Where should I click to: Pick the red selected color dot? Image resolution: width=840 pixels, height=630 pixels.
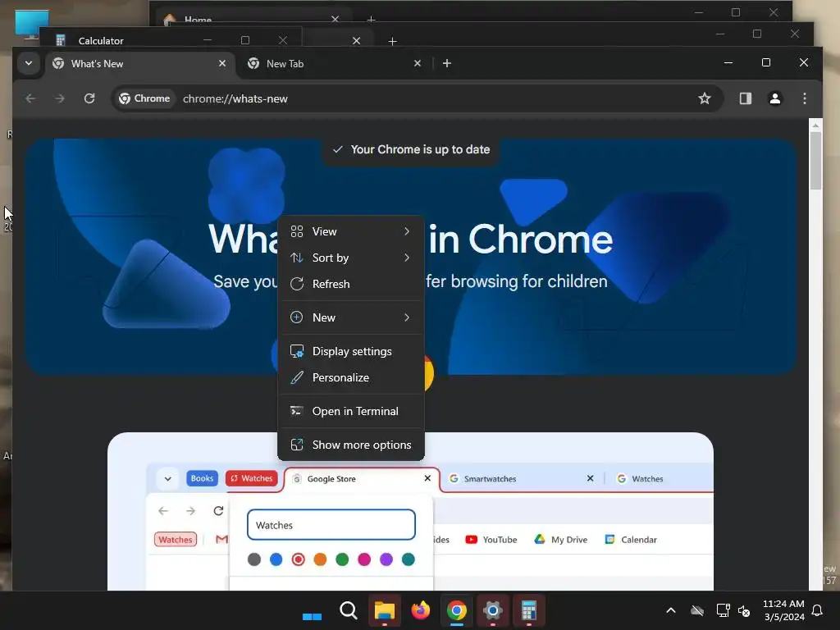point(298,559)
